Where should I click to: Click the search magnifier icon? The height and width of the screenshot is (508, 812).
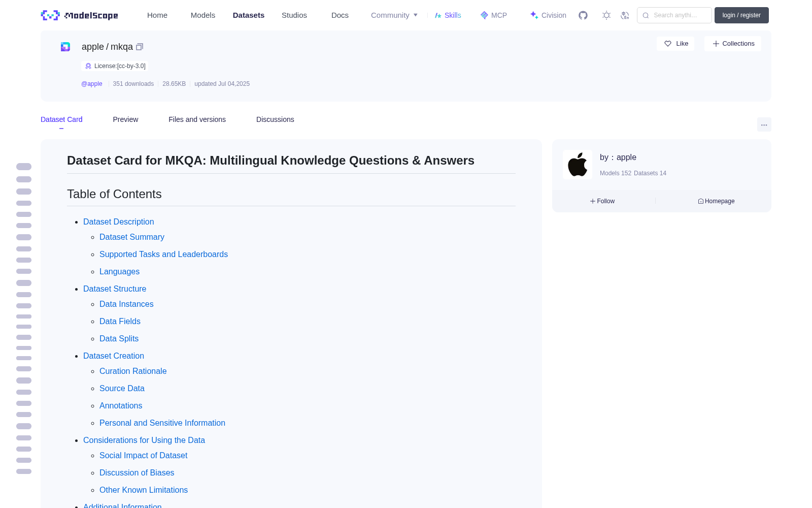pos(646,15)
